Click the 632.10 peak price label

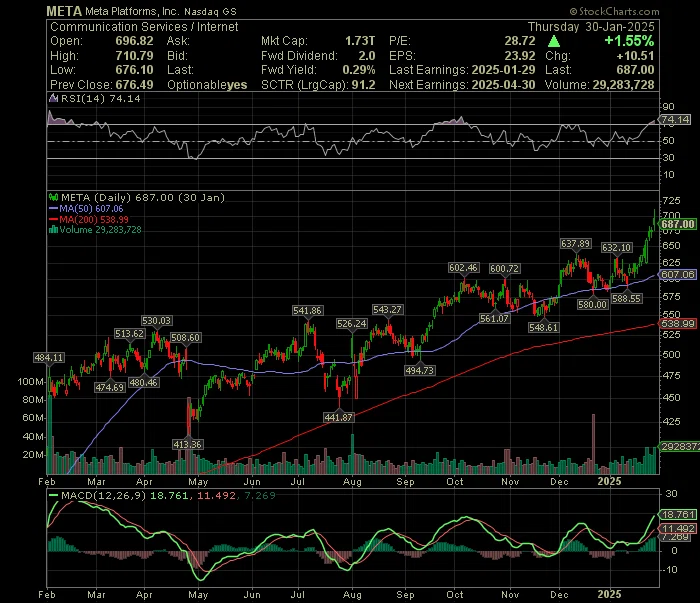pos(617,248)
